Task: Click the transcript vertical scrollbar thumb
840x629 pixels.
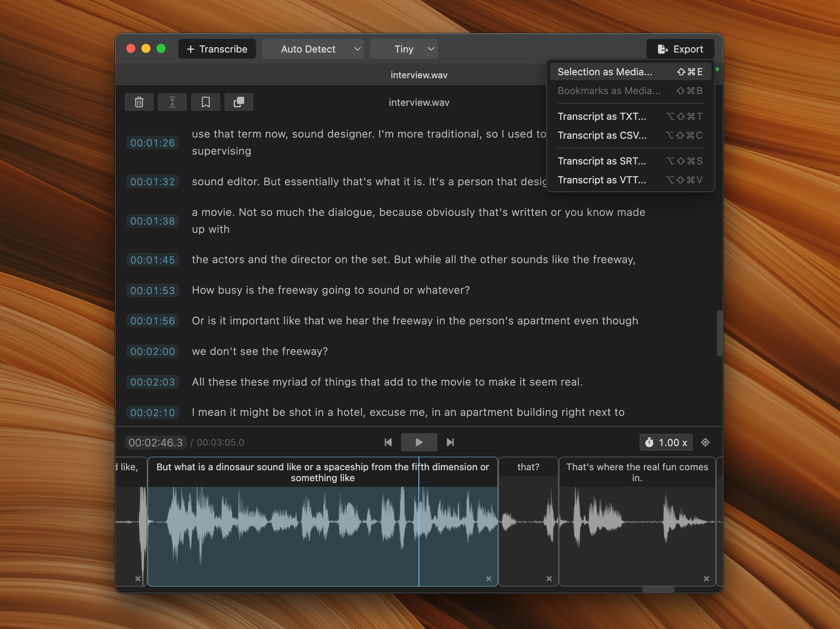Action: [719, 333]
